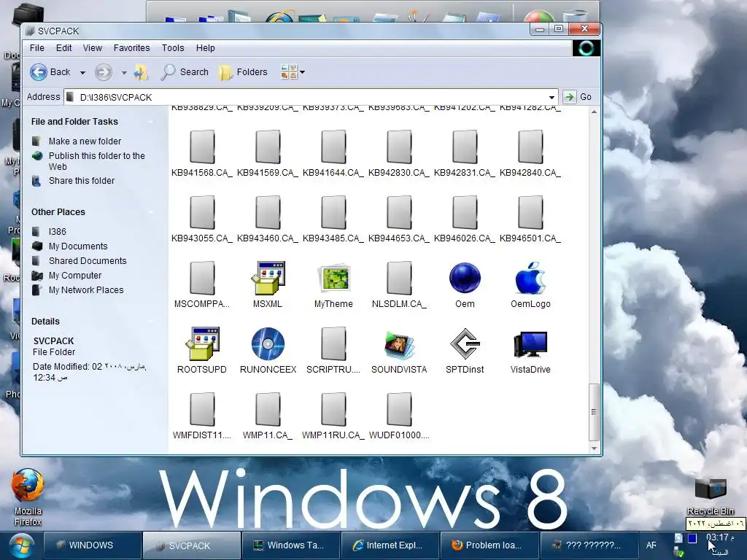Click the Up folder toolbar icon

pyautogui.click(x=141, y=72)
